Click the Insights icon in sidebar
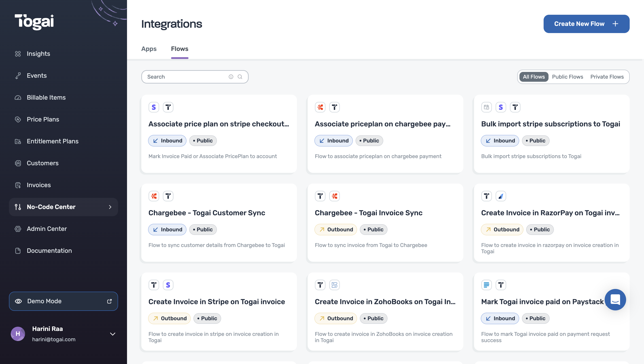The height and width of the screenshot is (364, 644). [18, 53]
